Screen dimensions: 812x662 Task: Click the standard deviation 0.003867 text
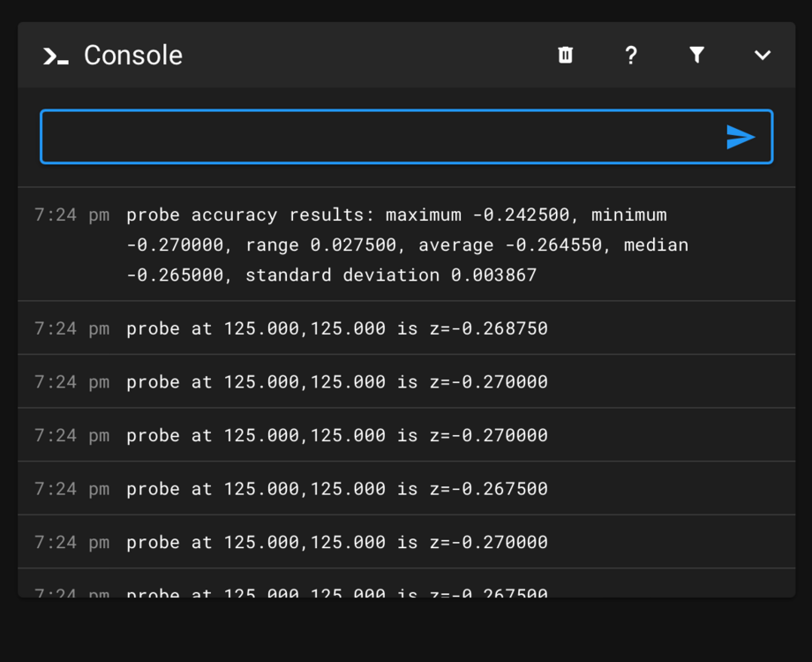[x=391, y=275]
